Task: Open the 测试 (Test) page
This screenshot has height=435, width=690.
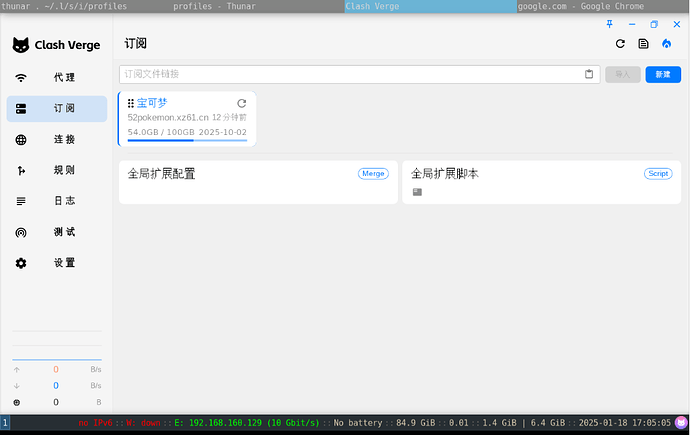Action: pos(57,233)
